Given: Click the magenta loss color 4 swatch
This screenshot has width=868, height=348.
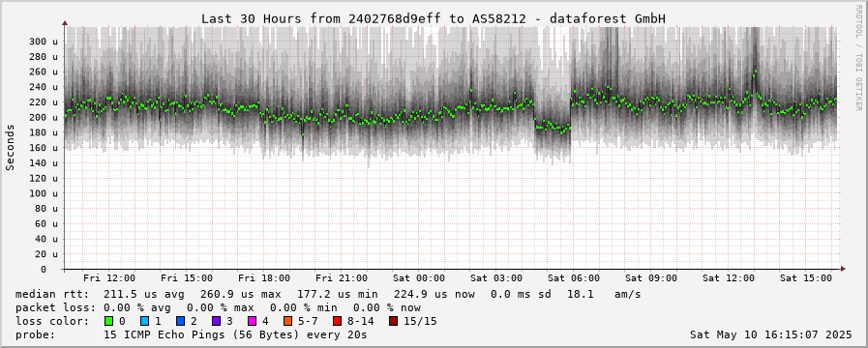Looking at the screenshot, I should pyautogui.click(x=252, y=321).
